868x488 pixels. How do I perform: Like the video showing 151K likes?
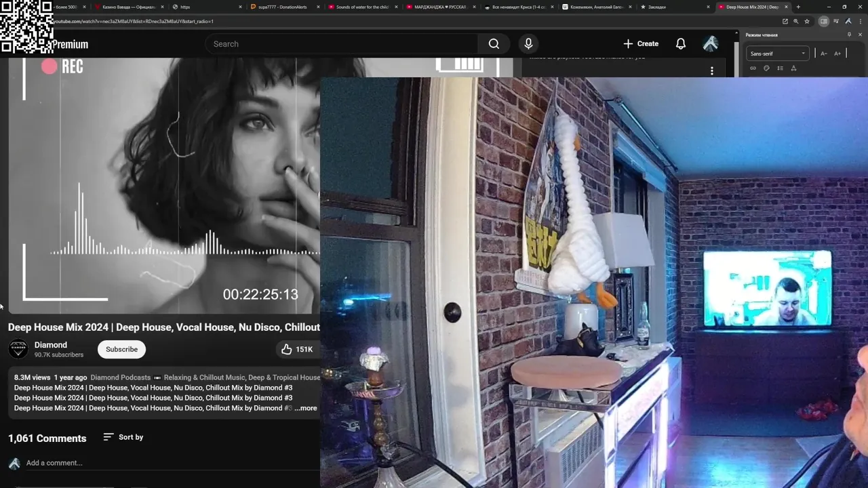(296, 349)
